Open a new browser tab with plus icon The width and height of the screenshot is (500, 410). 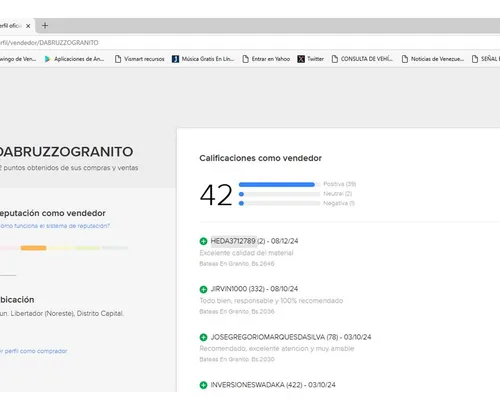45,26
